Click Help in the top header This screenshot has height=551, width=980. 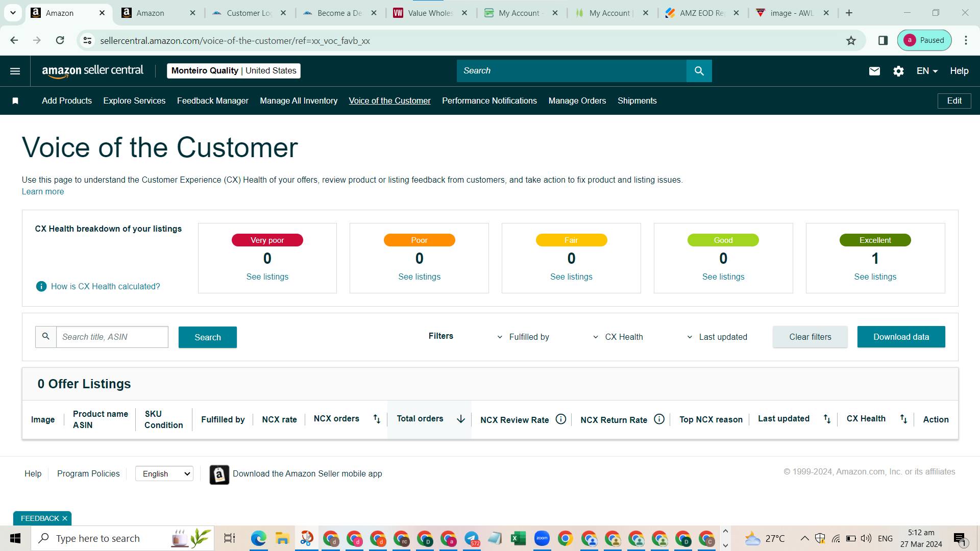pyautogui.click(x=959, y=71)
